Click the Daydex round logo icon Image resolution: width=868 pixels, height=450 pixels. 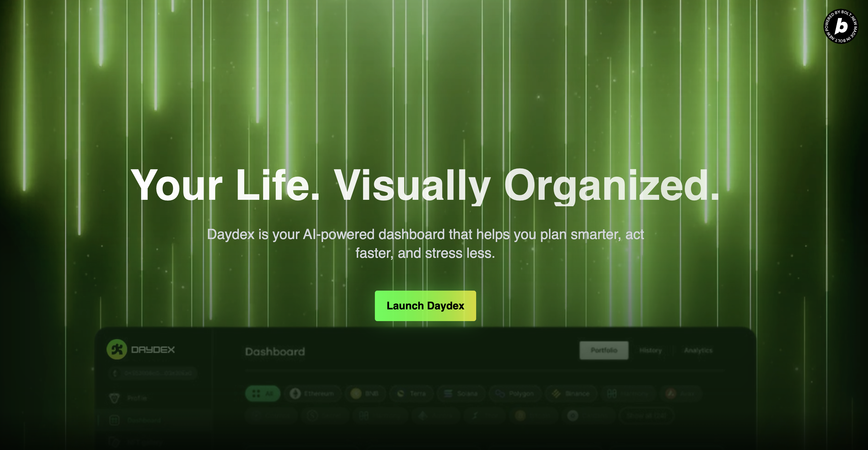116,350
